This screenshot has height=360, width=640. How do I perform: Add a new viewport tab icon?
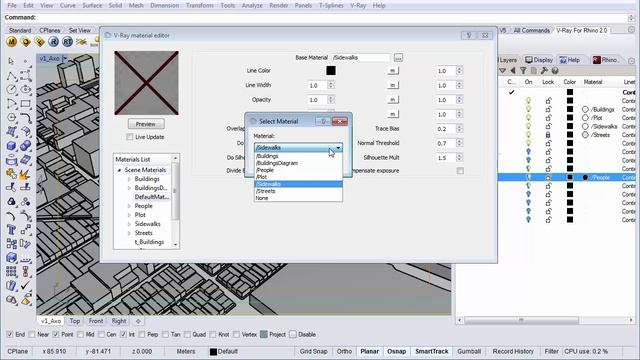pos(138,321)
